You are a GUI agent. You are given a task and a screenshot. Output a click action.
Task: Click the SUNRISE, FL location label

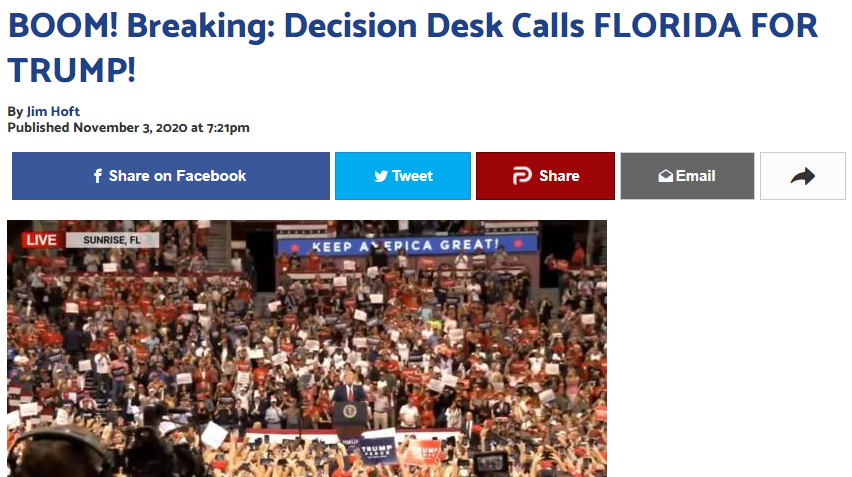[x=112, y=240]
